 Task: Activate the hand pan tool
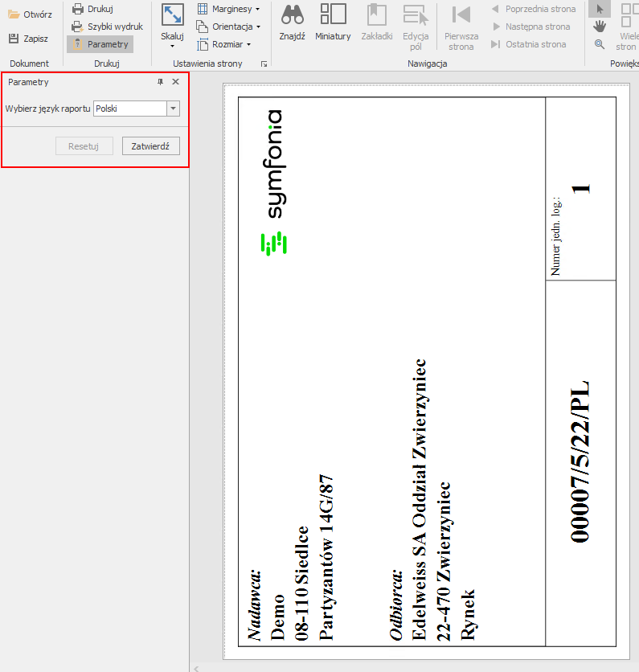[x=599, y=27]
